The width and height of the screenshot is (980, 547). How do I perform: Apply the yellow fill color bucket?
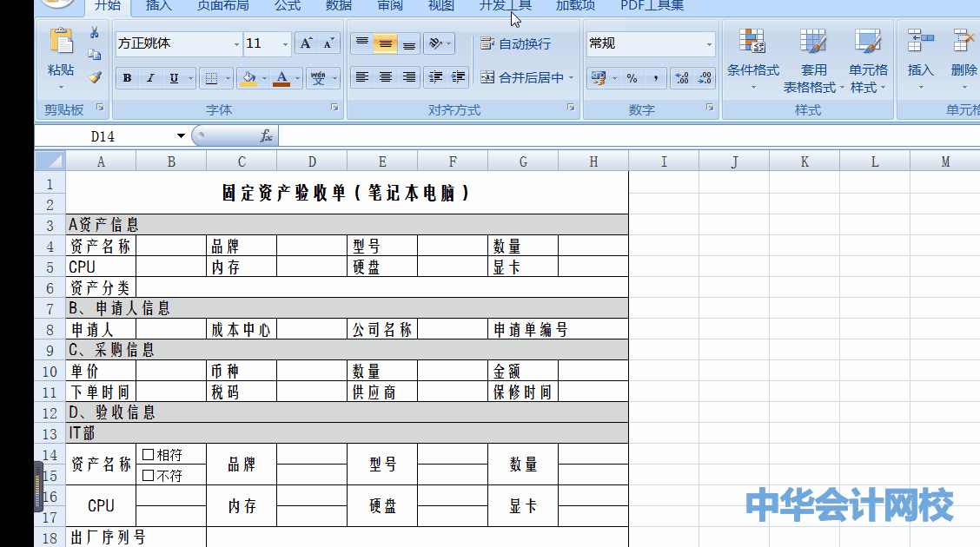click(x=248, y=78)
